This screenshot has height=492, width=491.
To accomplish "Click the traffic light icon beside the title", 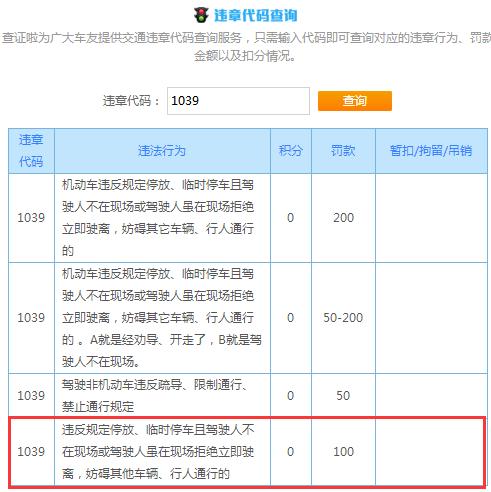I will point(201,15).
